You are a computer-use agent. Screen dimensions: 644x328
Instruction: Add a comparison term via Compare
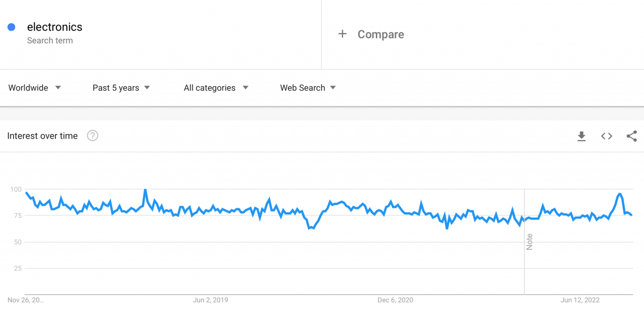[x=380, y=34]
